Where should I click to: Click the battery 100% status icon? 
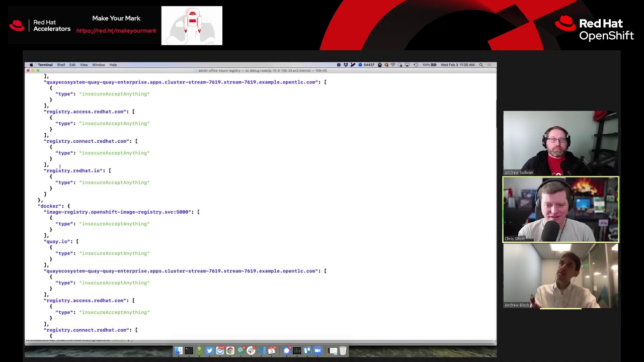pos(428,65)
